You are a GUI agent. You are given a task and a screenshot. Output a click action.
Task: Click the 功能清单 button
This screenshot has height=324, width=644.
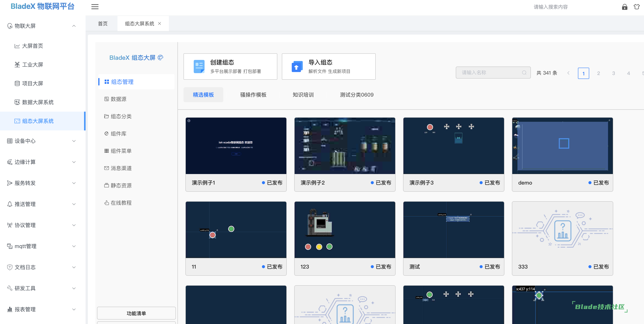point(136,313)
